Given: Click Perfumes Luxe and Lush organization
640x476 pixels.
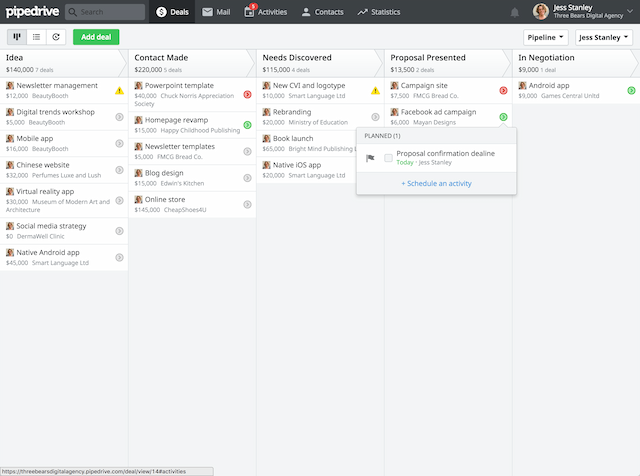Looking at the screenshot, I should click(67, 176).
